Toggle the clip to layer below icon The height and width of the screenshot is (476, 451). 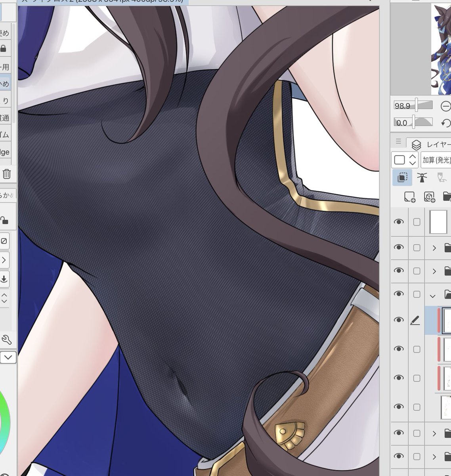click(x=402, y=177)
